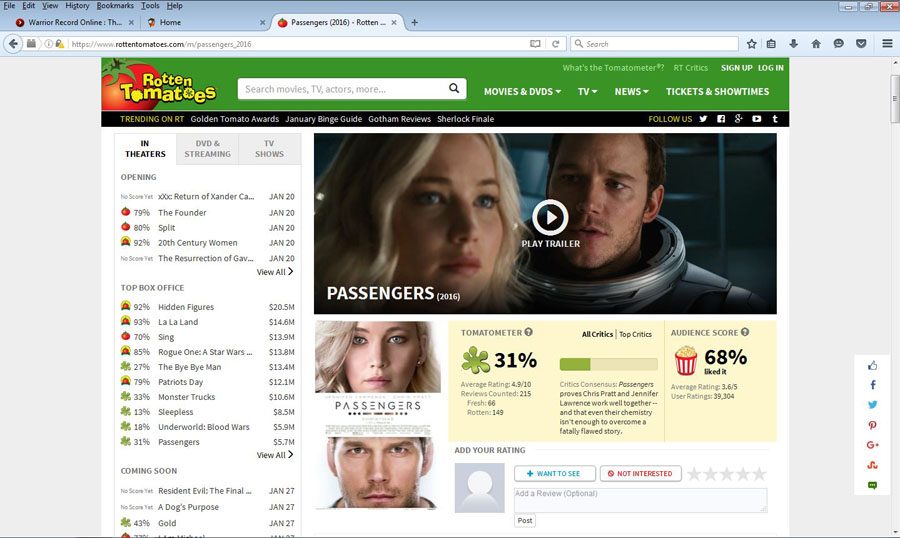Click the Passengers movie poster thumbnail
The width and height of the screenshot is (900, 538).
(x=378, y=415)
